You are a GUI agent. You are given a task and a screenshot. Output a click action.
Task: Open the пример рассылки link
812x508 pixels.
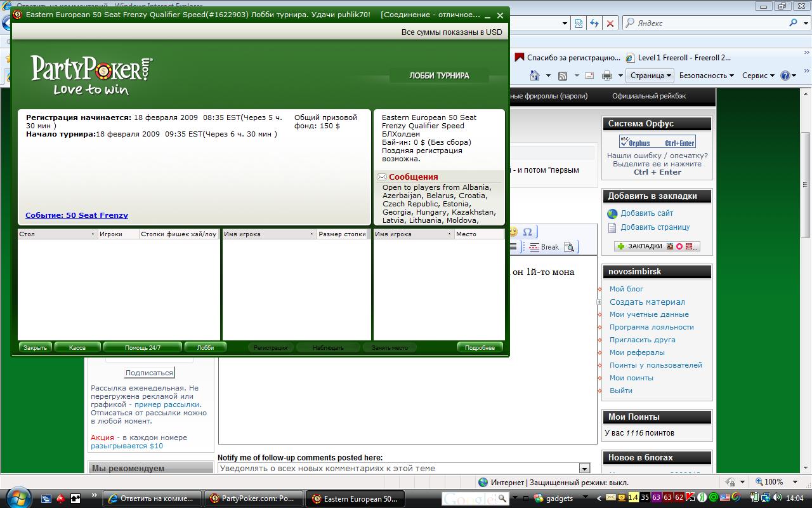point(167,404)
